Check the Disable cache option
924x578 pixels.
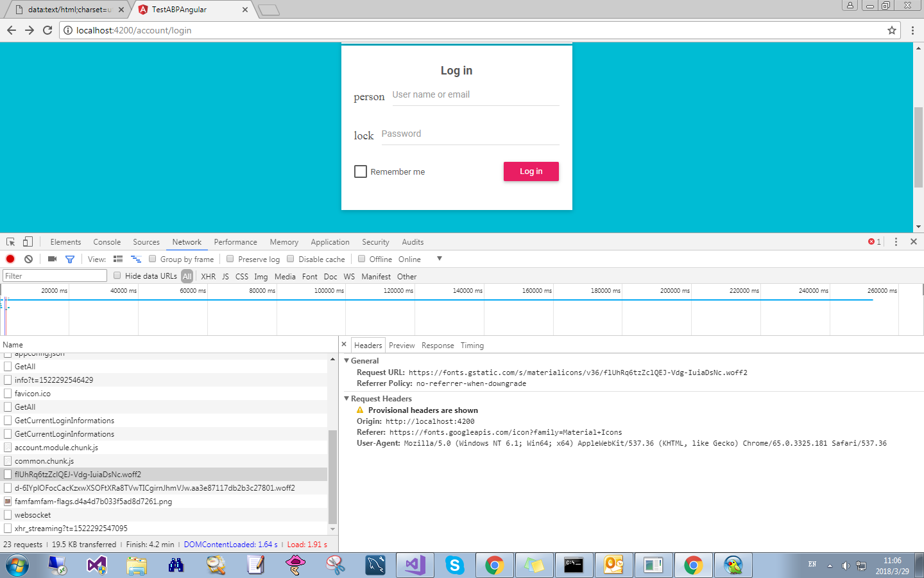290,258
